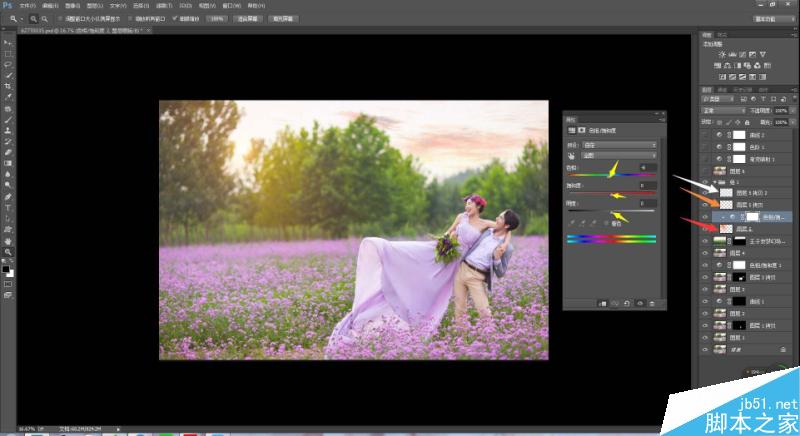Click the hue slider handle
800x436 pixels.
611,177
